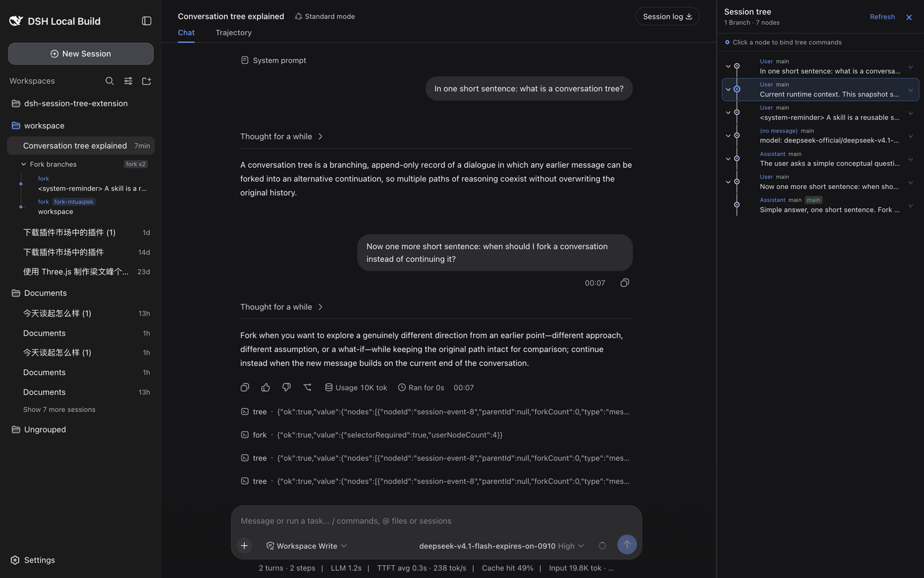This screenshot has height=578, width=924.
Task: Open the workspace filter options icon
Action: pos(128,81)
